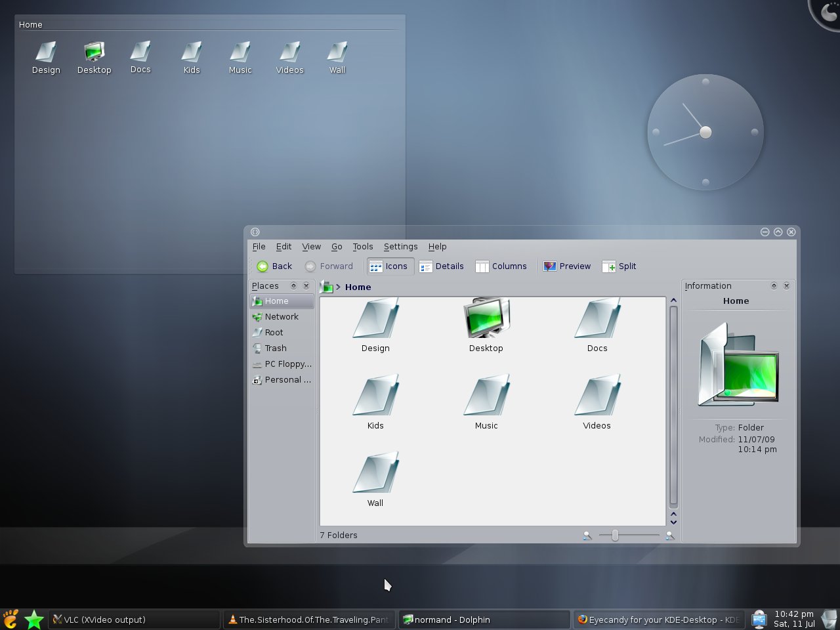Click the scroll down arrow in file view
This screenshot has height=630, width=840.
coord(673,522)
